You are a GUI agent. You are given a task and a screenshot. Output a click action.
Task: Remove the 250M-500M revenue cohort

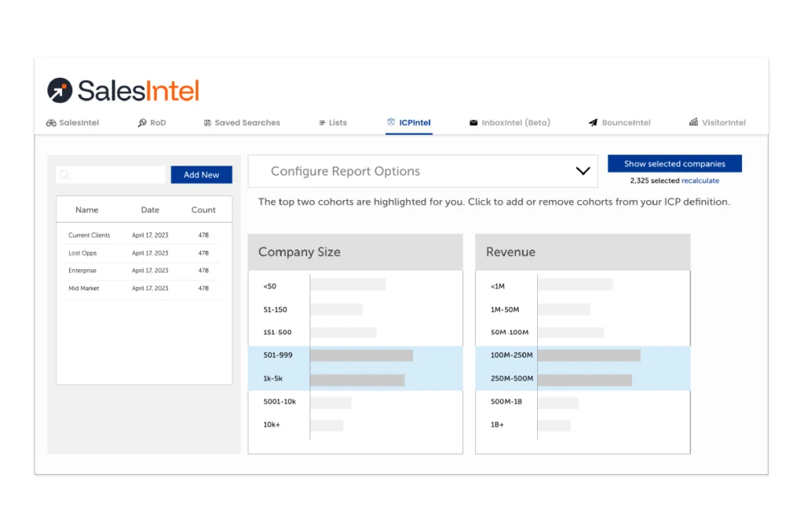[x=583, y=379]
